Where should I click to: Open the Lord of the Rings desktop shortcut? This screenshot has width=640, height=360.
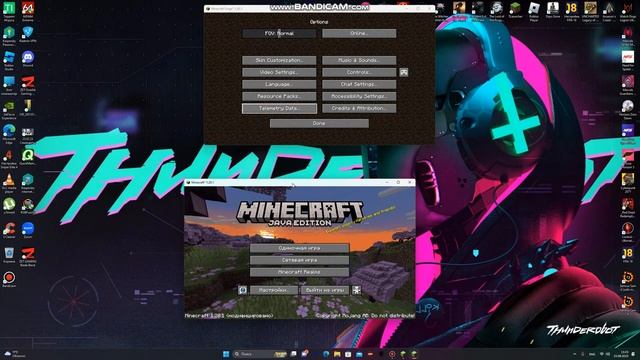click(496, 11)
